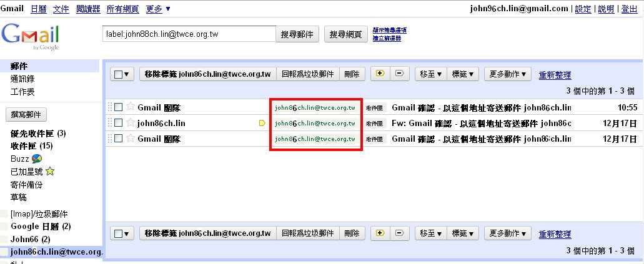Mark as not important using bottom minus button
Viewport: 644px width, 264px height.
point(399,233)
